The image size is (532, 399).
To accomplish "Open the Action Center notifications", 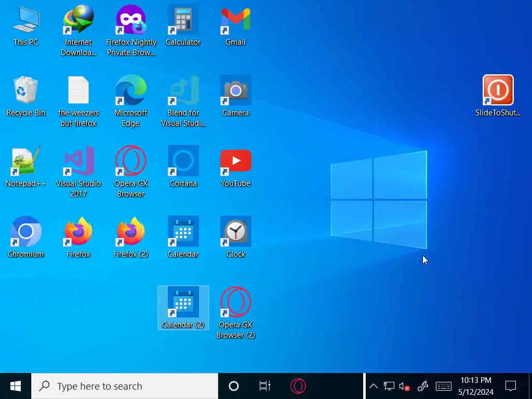I will pyautogui.click(x=511, y=386).
